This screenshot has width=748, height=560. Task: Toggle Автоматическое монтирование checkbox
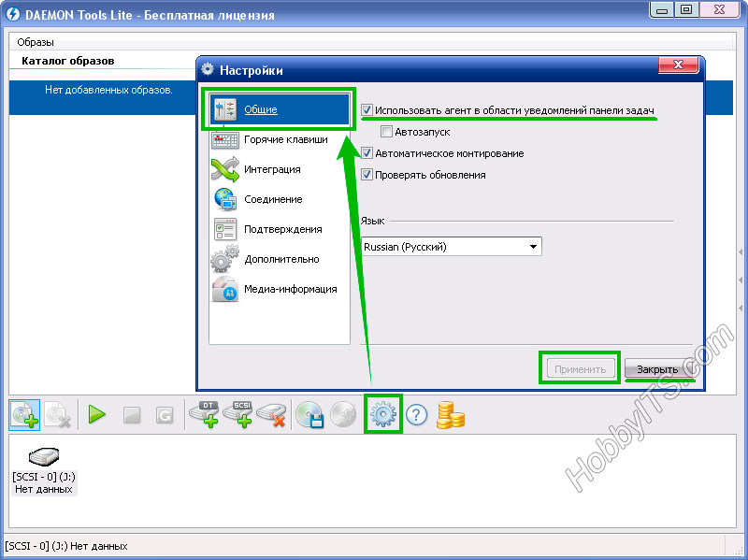(367, 153)
